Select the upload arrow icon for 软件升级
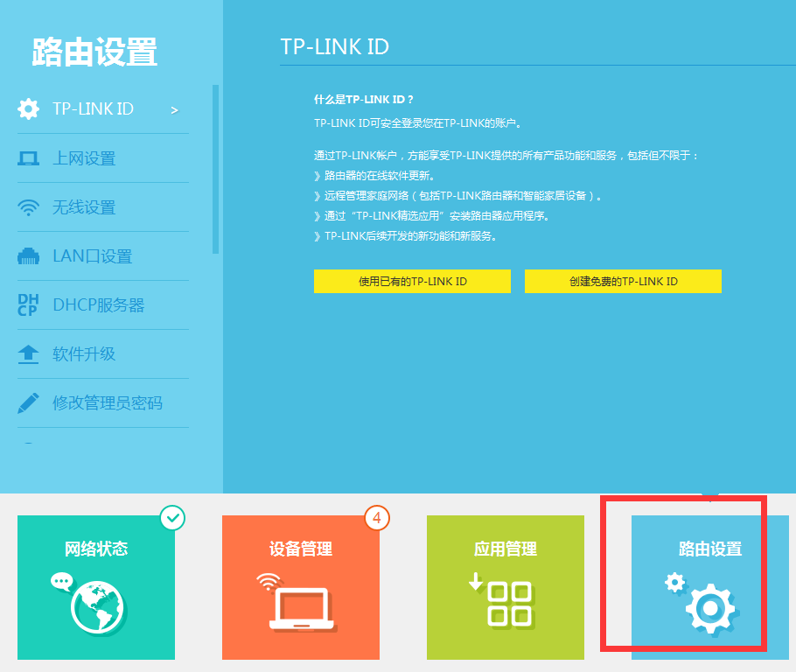The width and height of the screenshot is (796, 672). [29, 353]
